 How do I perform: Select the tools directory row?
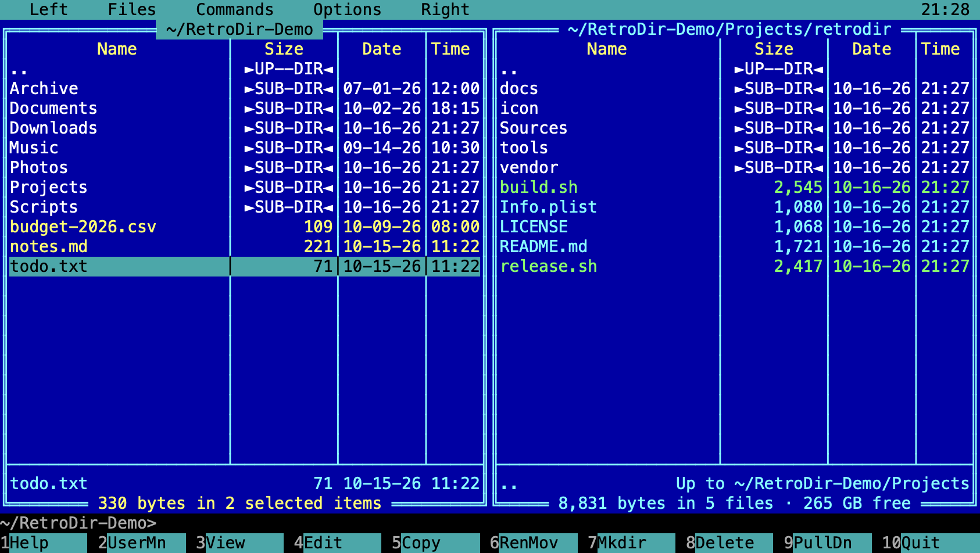pyautogui.click(x=735, y=148)
